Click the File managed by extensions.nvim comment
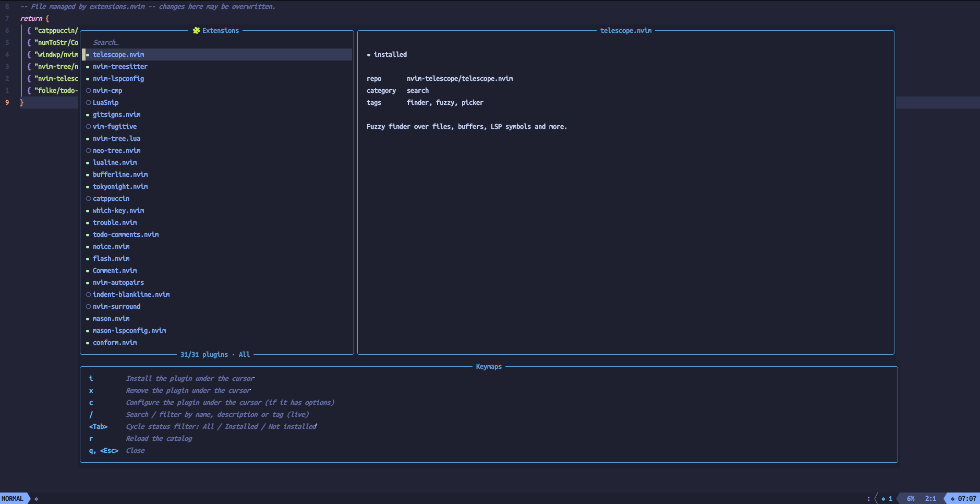The image size is (980, 504). [x=148, y=7]
